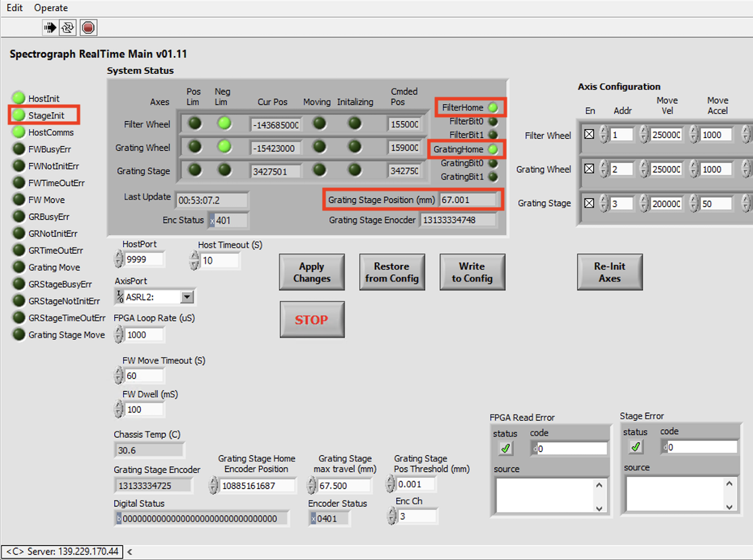Image resolution: width=753 pixels, height=560 pixels.
Task: Click the FPGA source box scrollbar
Action: tap(600, 496)
